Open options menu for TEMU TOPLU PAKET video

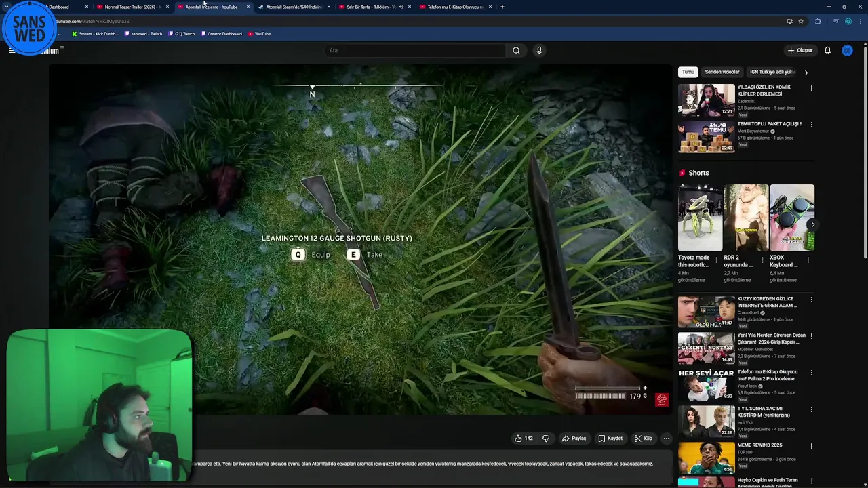pyautogui.click(x=811, y=125)
